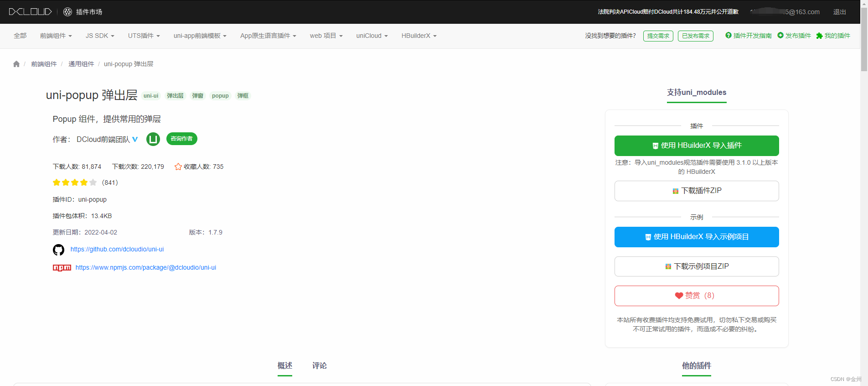The width and height of the screenshot is (868, 386).
Task: Click the 下载次数: 220,179 text
Action: (138, 167)
